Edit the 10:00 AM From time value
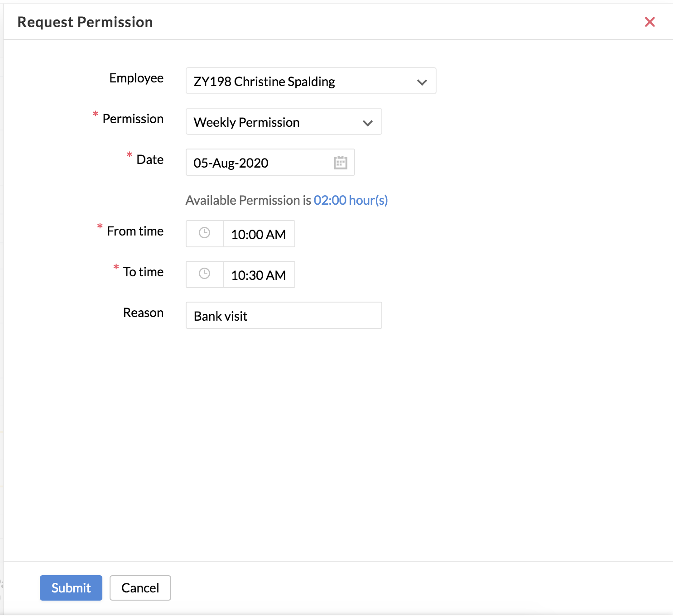673x616 pixels. 258,235
